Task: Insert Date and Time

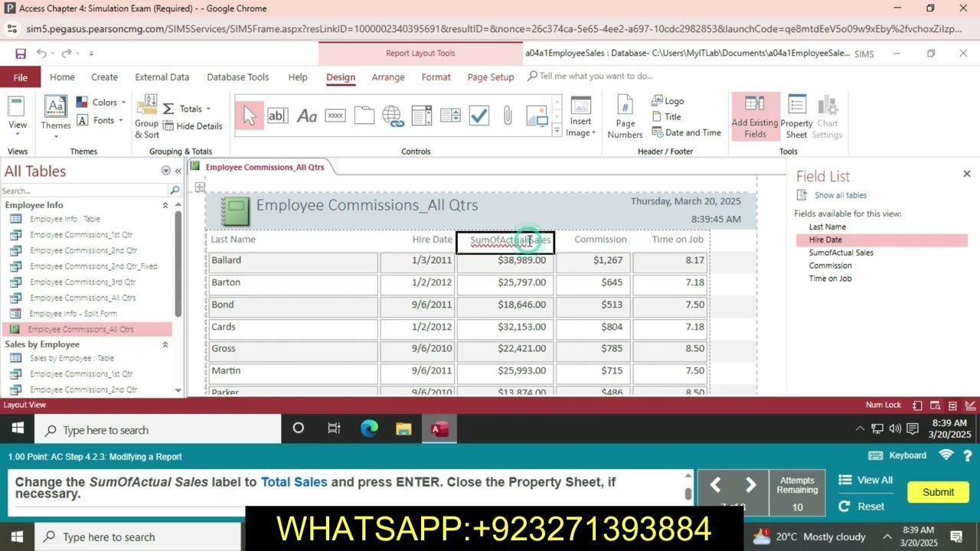Action: [x=686, y=132]
